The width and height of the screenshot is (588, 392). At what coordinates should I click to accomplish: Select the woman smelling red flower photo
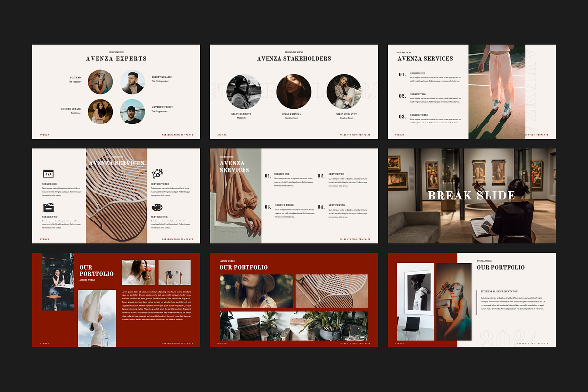point(138,272)
